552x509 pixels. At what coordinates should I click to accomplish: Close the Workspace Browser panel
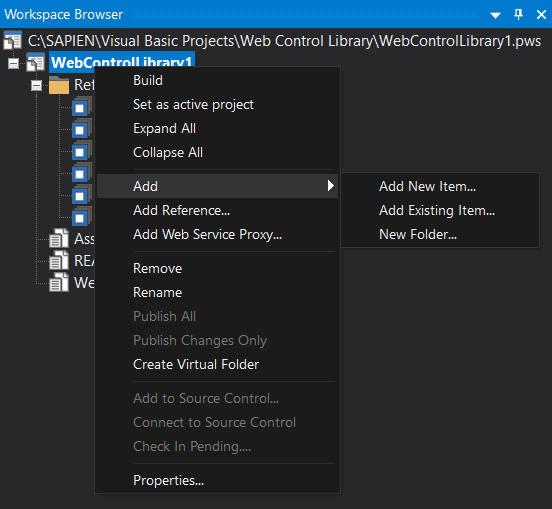[x=541, y=14]
